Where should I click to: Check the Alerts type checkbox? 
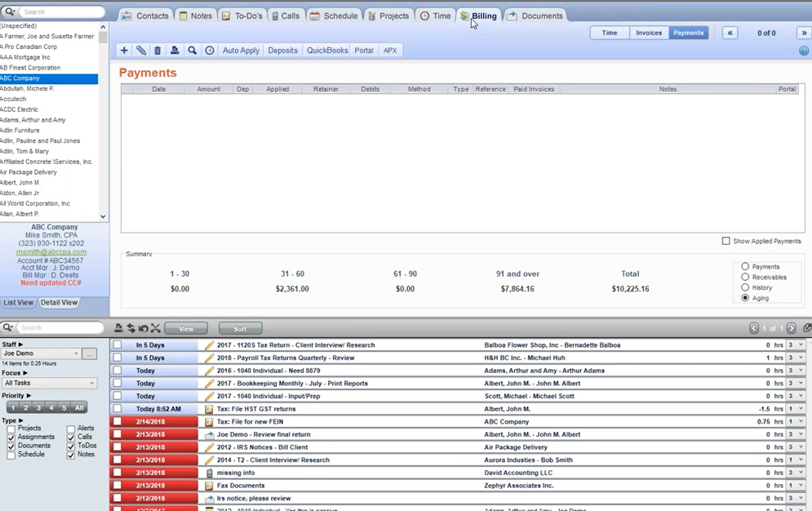[x=71, y=429]
